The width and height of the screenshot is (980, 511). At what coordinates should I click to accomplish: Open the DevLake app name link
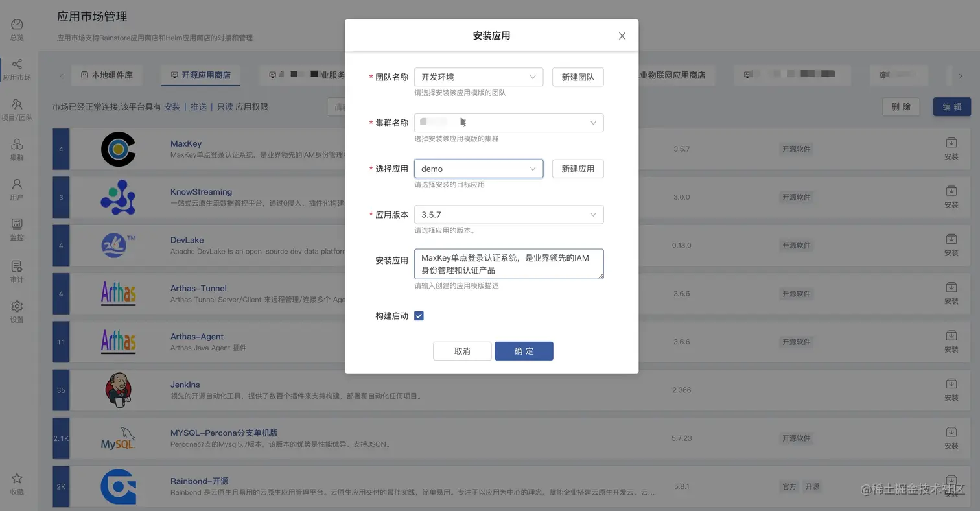tap(187, 240)
